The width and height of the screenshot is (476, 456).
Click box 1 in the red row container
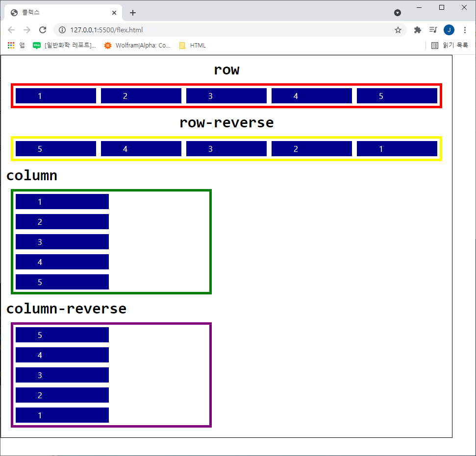[x=56, y=96]
